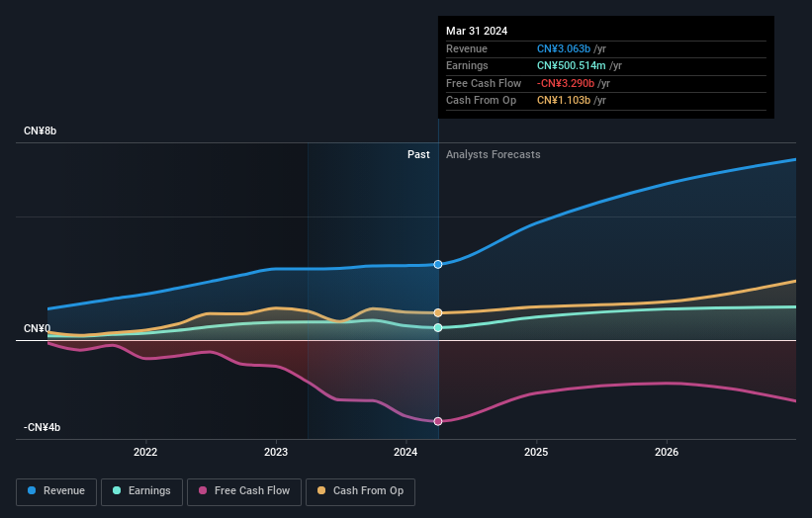Click the CN¥500.514m earnings value
The height and width of the screenshot is (518, 812).
(x=572, y=65)
